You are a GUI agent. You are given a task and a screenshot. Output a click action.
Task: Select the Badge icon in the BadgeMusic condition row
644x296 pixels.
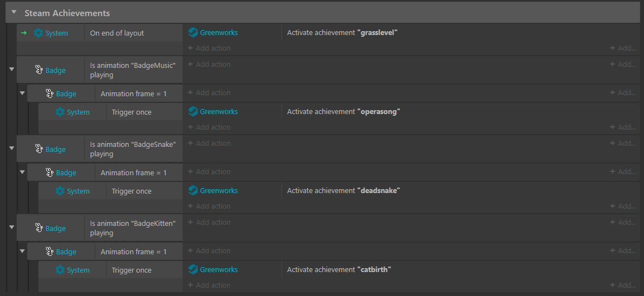[39, 70]
